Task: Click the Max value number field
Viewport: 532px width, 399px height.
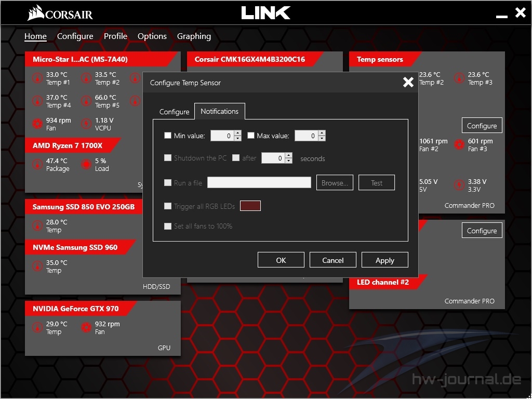Action: pos(307,136)
